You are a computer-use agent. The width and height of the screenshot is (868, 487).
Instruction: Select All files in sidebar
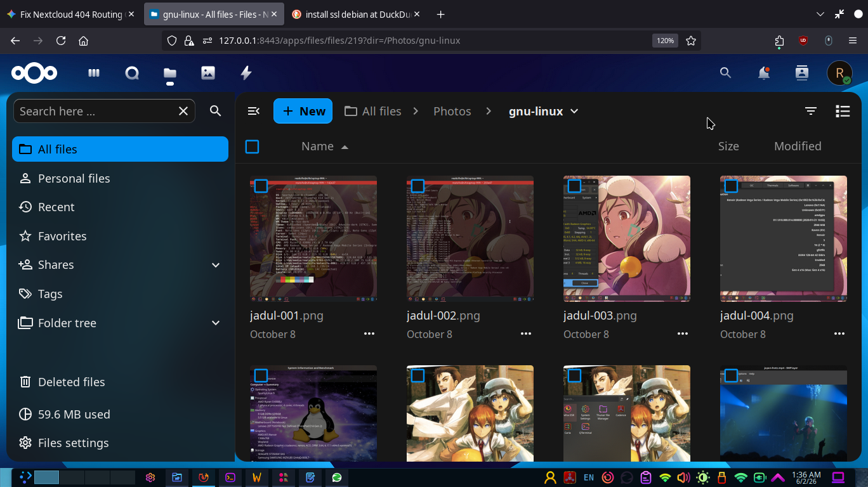pos(120,149)
